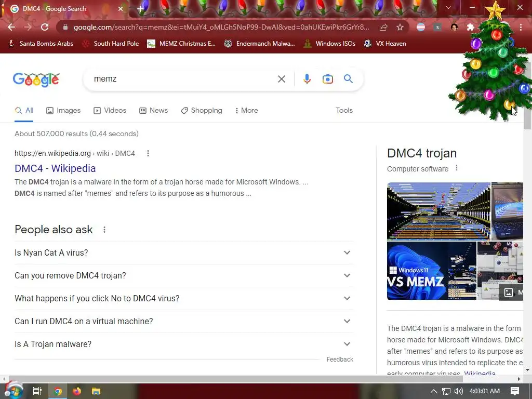This screenshot has width=532, height=399.
Task: Open Start menu with Santa hat
Action: click(x=13, y=391)
